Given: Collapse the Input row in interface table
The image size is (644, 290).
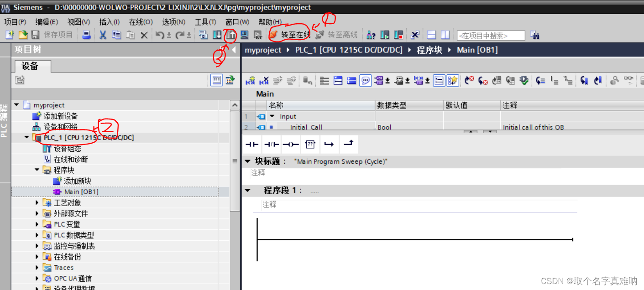Looking at the screenshot, I should click(272, 116).
